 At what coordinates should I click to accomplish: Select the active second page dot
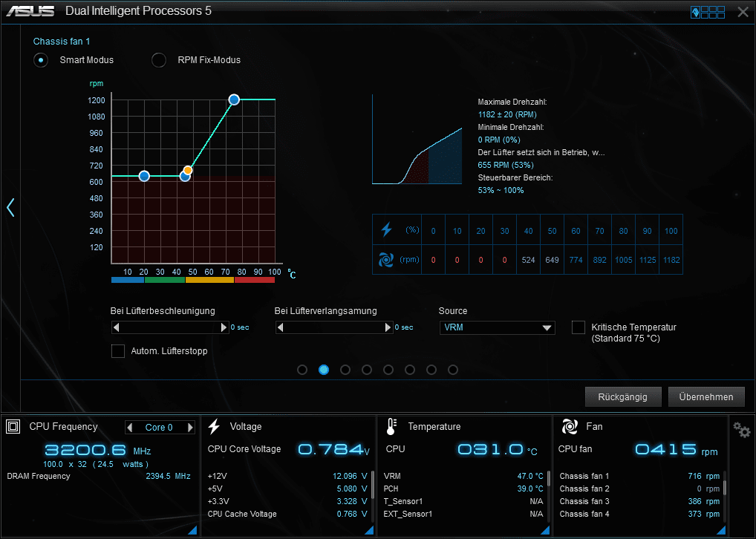coord(324,370)
